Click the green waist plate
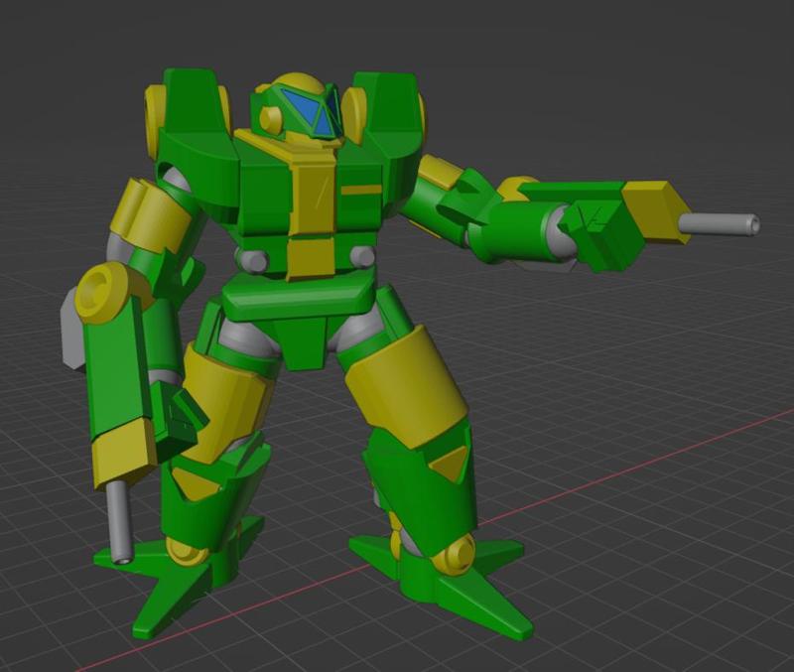The width and height of the screenshot is (794, 672). (298, 298)
